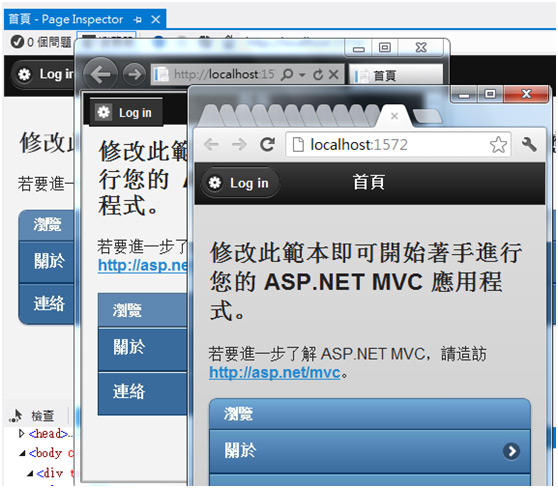Click 0 個問題 status in Page Inspector
This screenshot has height=488, width=558.
pyautogui.click(x=41, y=42)
